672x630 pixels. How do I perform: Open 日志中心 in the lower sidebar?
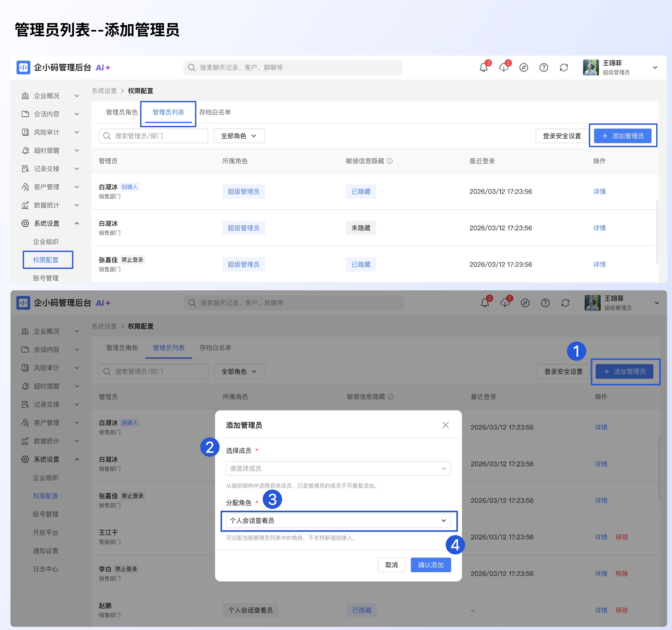[x=46, y=569]
